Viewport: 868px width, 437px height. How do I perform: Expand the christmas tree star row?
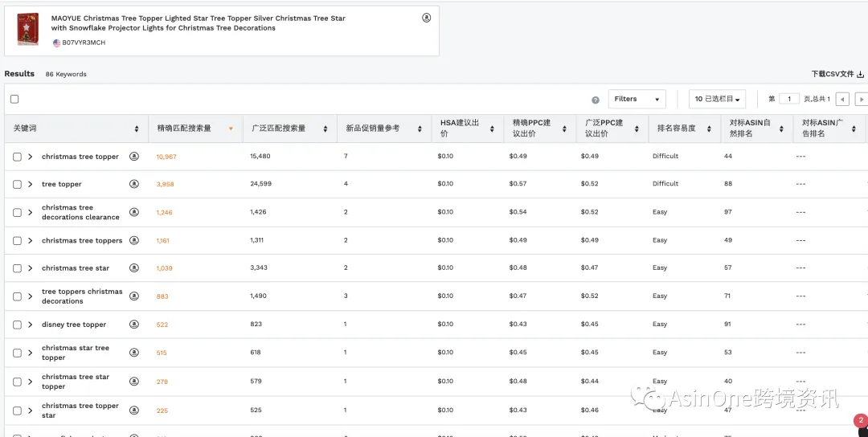point(31,268)
